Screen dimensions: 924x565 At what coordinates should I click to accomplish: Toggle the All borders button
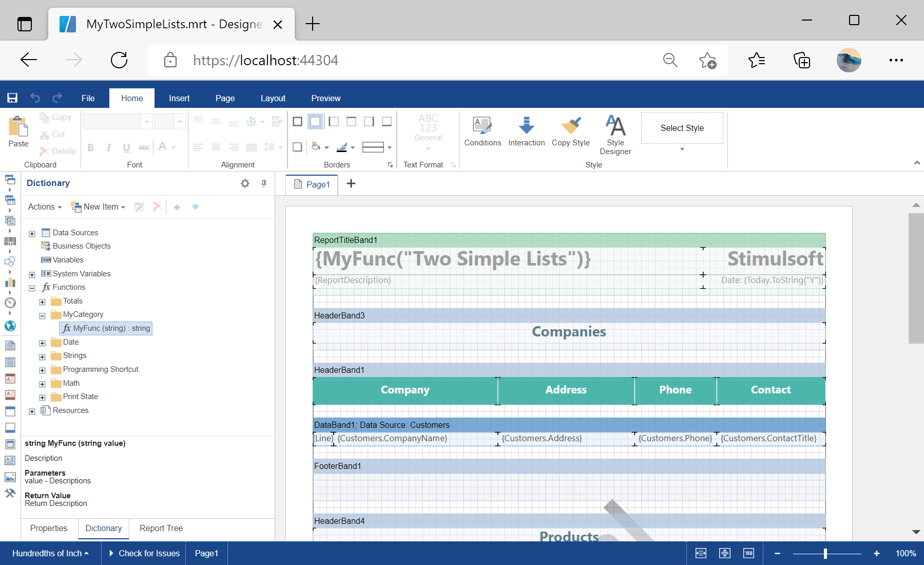(297, 122)
